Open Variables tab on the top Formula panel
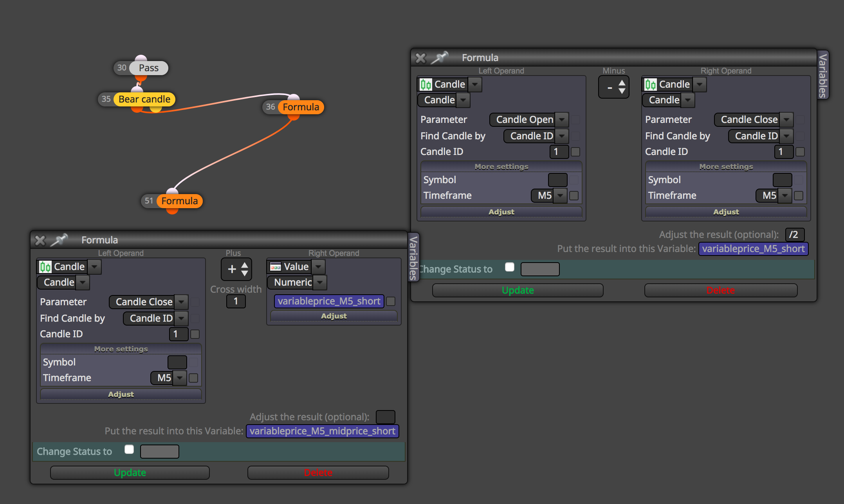The height and width of the screenshot is (504, 844). tap(823, 76)
